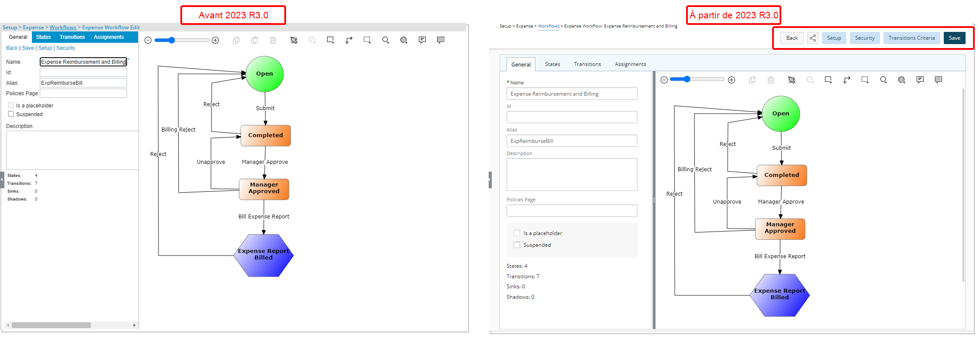Viewport: 980px width, 339px height.
Task: Open States tab in old layout
Action: coord(44,37)
